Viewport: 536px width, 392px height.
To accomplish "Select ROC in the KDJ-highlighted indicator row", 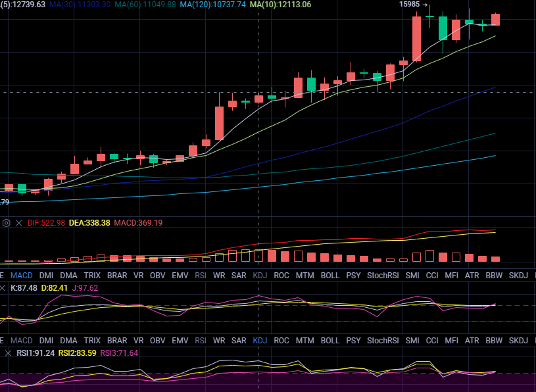I will click(x=281, y=341).
